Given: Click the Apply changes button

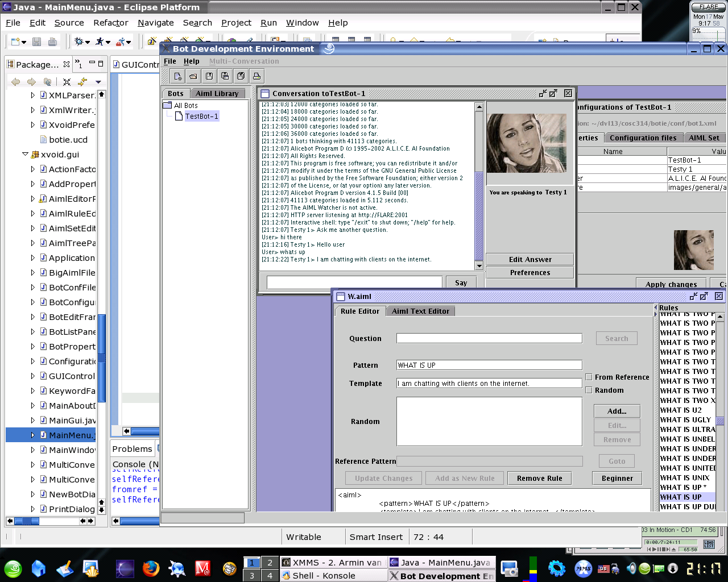Looking at the screenshot, I should [x=671, y=284].
